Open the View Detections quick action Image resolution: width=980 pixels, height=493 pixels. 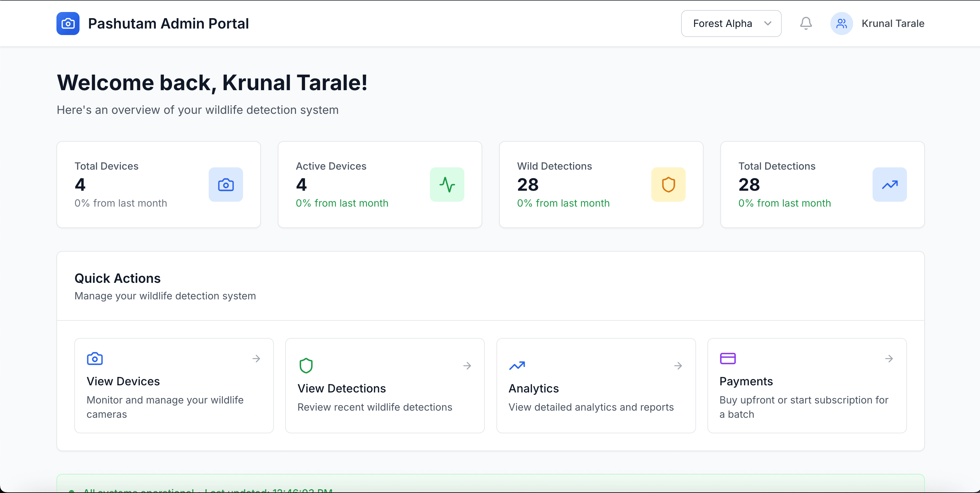[385, 385]
